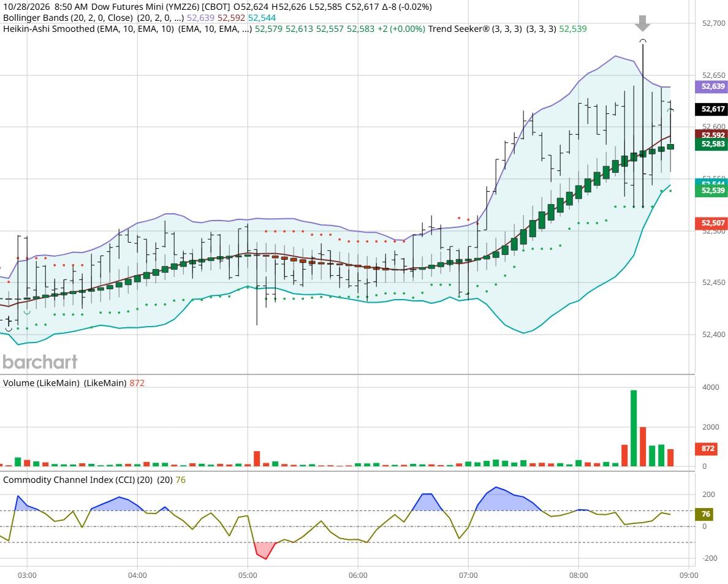This screenshot has height=584, width=728.
Task: Click the Δ-8 (-0.02%) change value
Action: [407, 7]
